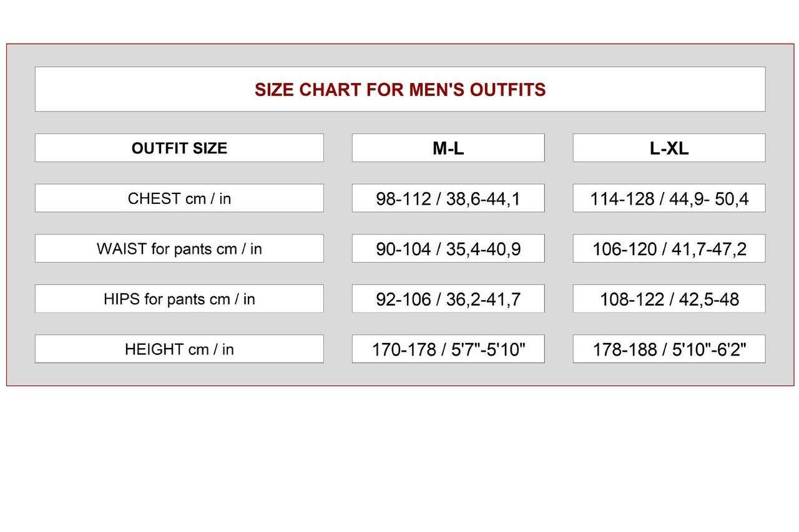The width and height of the screenshot is (799, 532).
Task: Click the M-L waist value 90-104 / 35,4-40,9
Action: click(448, 249)
